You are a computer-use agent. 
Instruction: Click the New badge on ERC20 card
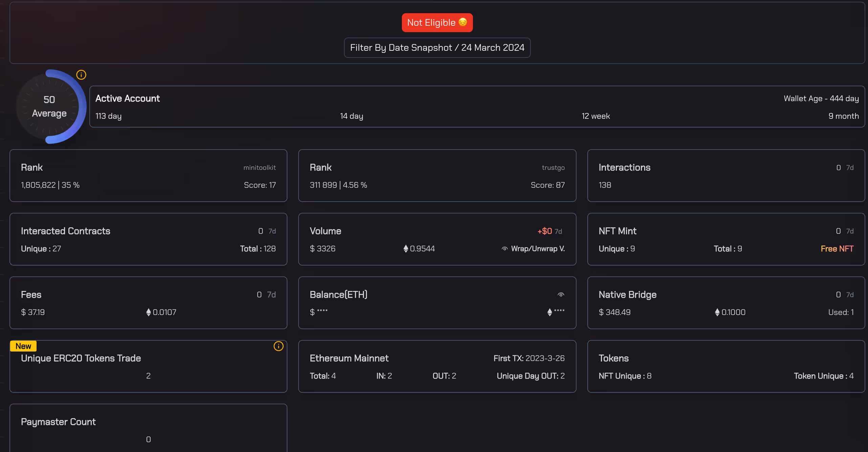click(23, 346)
